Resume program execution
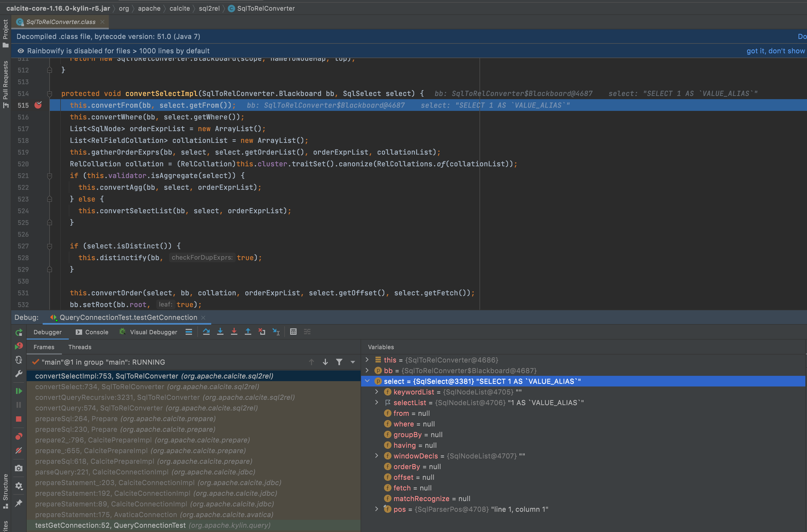The width and height of the screenshot is (807, 532). click(x=19, y=391)
